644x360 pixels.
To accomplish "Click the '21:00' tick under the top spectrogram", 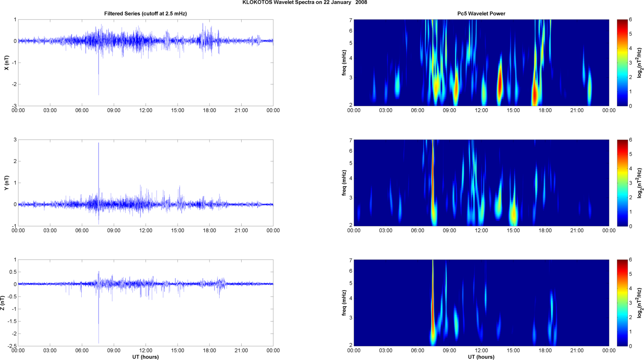I will 577,110.
